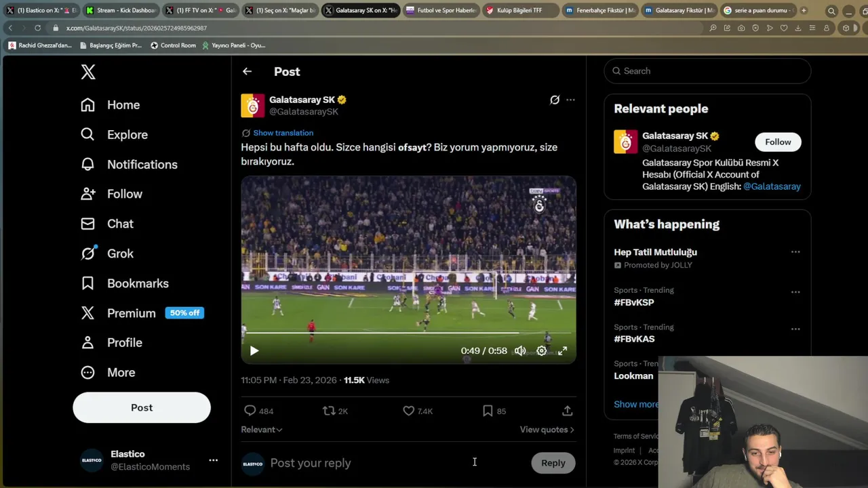
Task: Open Control Room bookmark
Action: pos(173,45)
